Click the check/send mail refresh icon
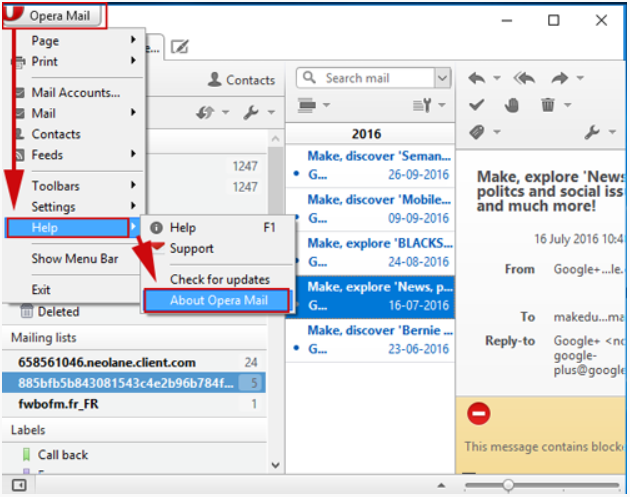This screenshot has width=630, height=497. click(205, 112)
